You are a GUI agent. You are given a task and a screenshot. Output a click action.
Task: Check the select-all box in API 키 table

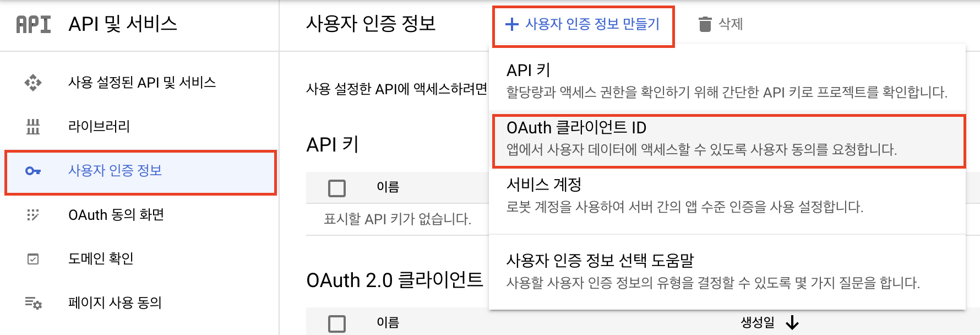(336, 188)
